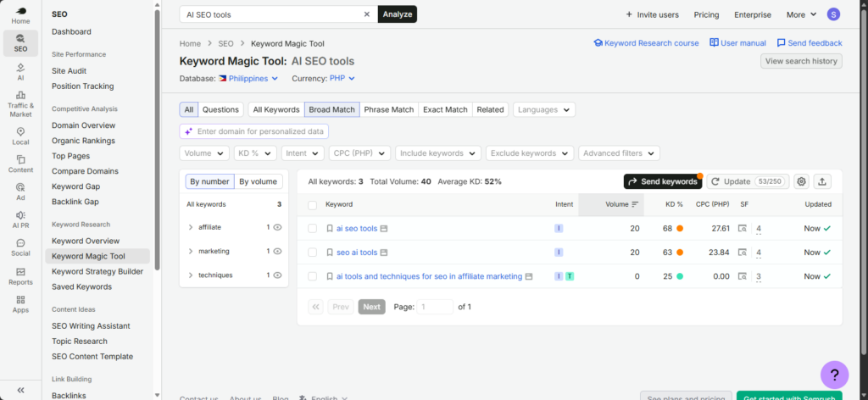Screen dimensions: 868x400
Task: Open the Volume filter dropdown
Action: pyautogui.click(x=204, y=153)
